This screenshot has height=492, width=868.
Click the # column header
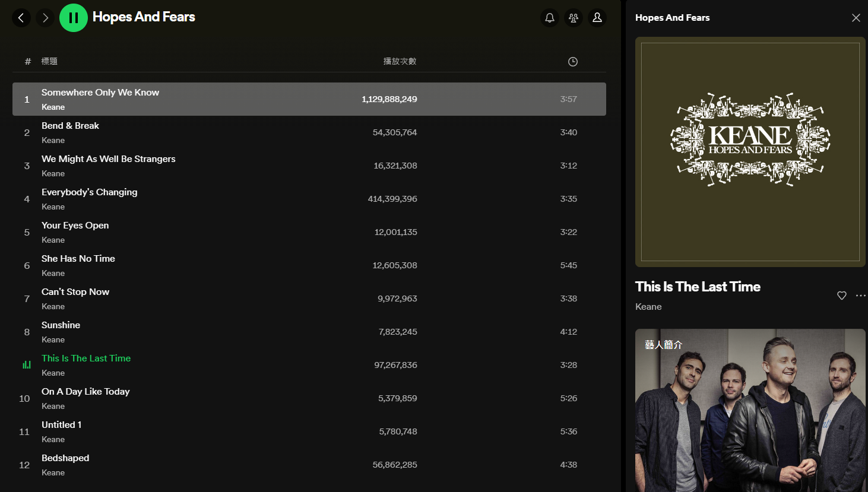pyautogui.click(x=28, y=61)
